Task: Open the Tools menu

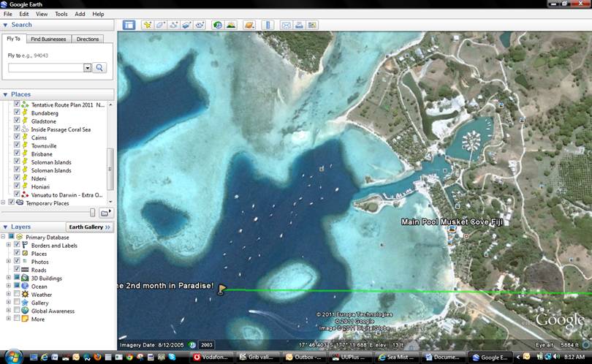Action: [61, 14]
